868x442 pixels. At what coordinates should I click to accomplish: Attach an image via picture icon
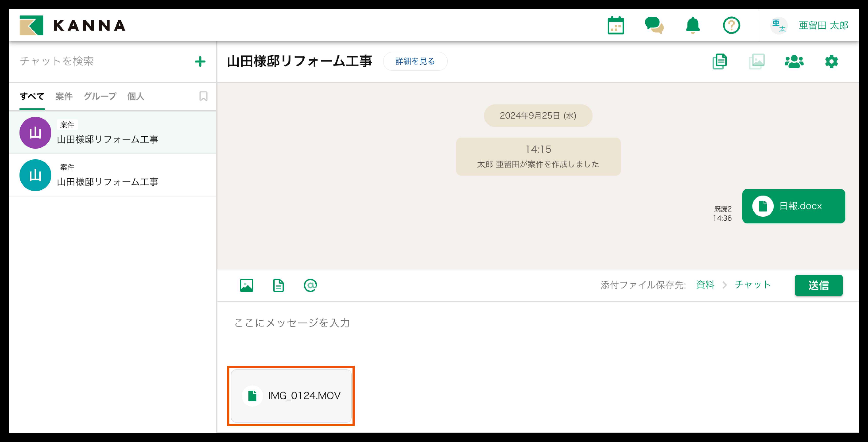coord(246,285)
